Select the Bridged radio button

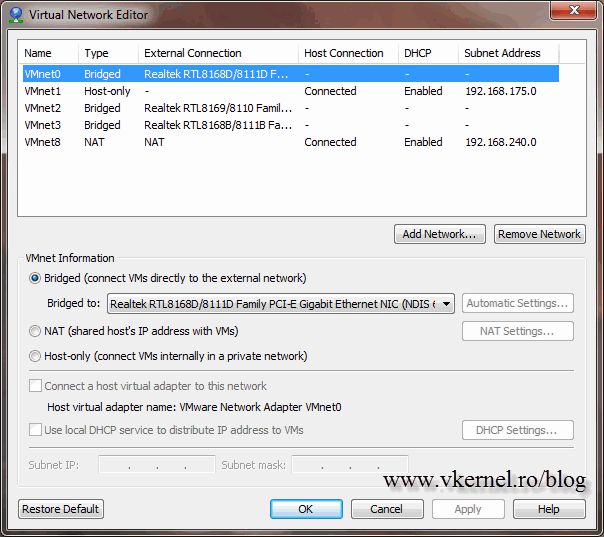35,278
